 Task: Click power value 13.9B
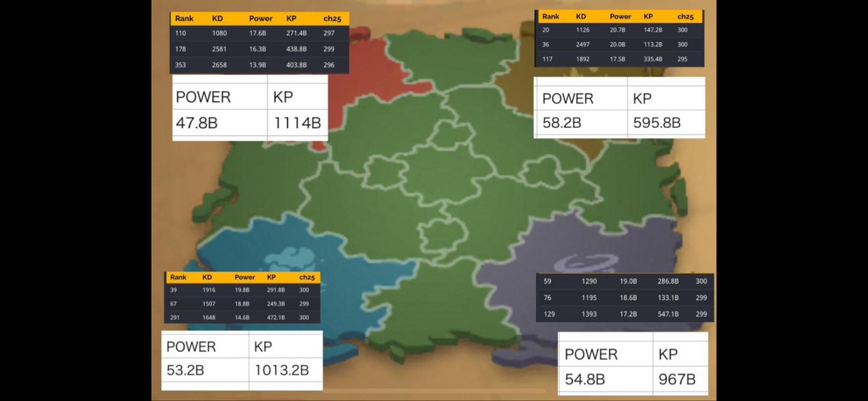258,65
